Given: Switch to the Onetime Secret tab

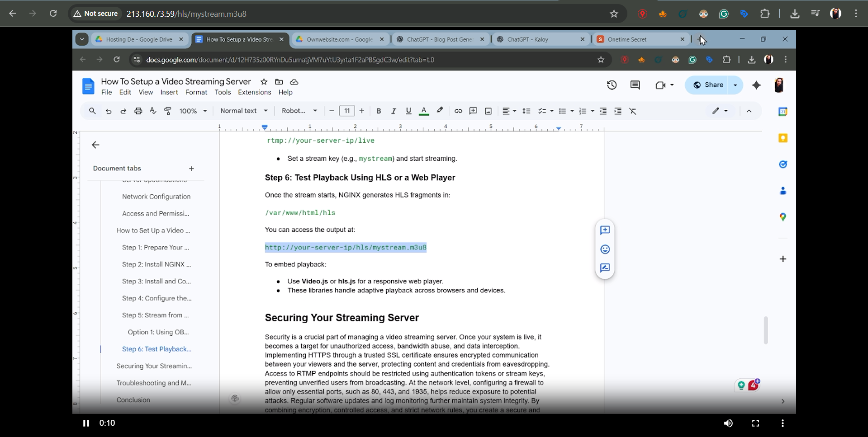Looking at the screenshot, I should (x=639, y=39).
